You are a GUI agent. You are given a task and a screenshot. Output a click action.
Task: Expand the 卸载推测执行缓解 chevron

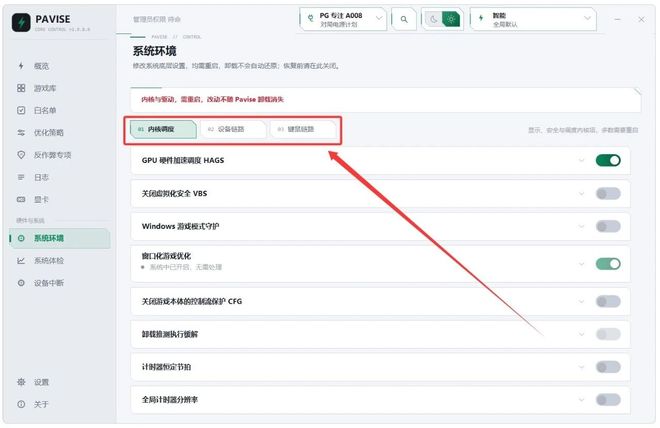(581, 334)
